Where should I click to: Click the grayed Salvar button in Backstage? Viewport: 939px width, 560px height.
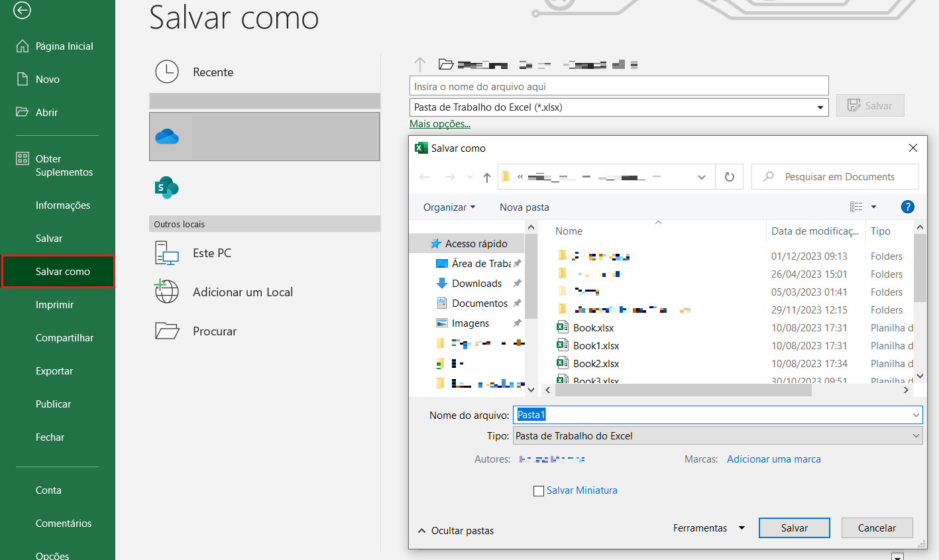[870, 106]
